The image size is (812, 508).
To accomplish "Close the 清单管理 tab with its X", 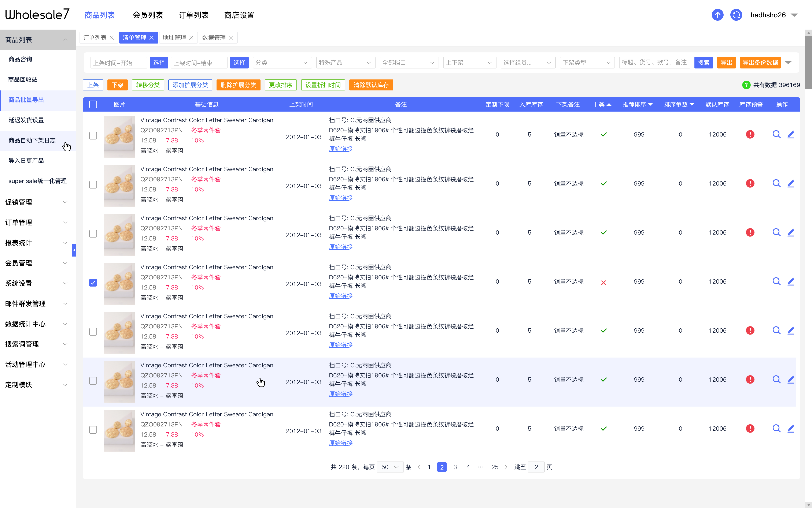I will click(x=151, y=38).
